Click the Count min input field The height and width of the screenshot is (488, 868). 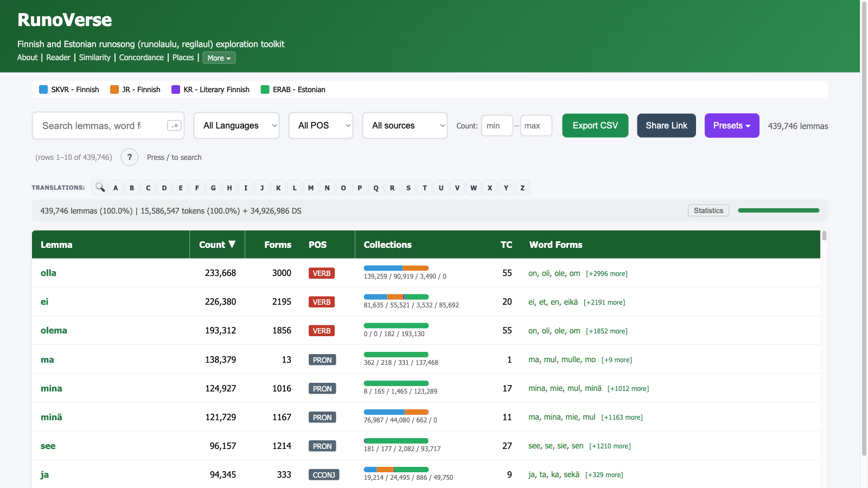pyautogui.click(x=497, y=126)
